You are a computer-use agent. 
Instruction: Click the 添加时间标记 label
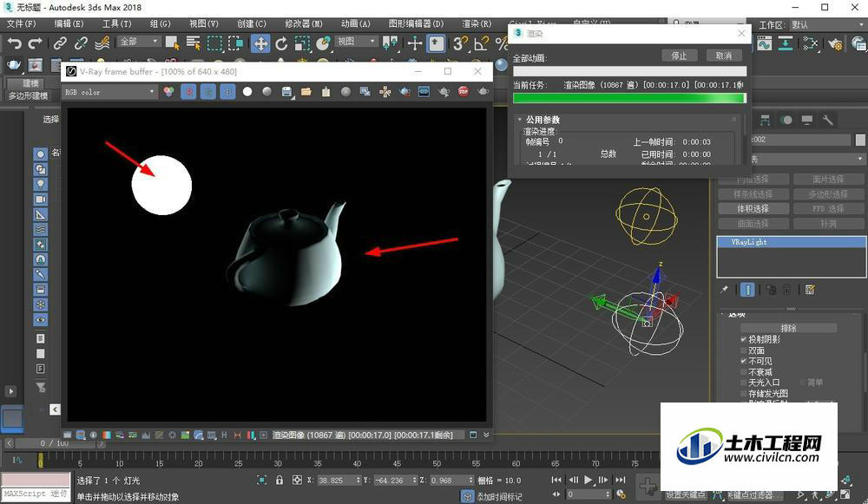[499, 496]
